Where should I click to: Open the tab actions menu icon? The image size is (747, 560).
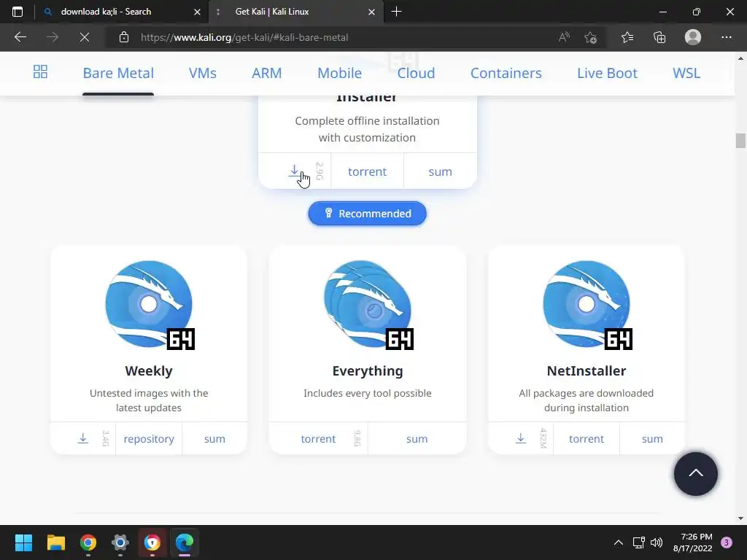(x=18, y=12)
